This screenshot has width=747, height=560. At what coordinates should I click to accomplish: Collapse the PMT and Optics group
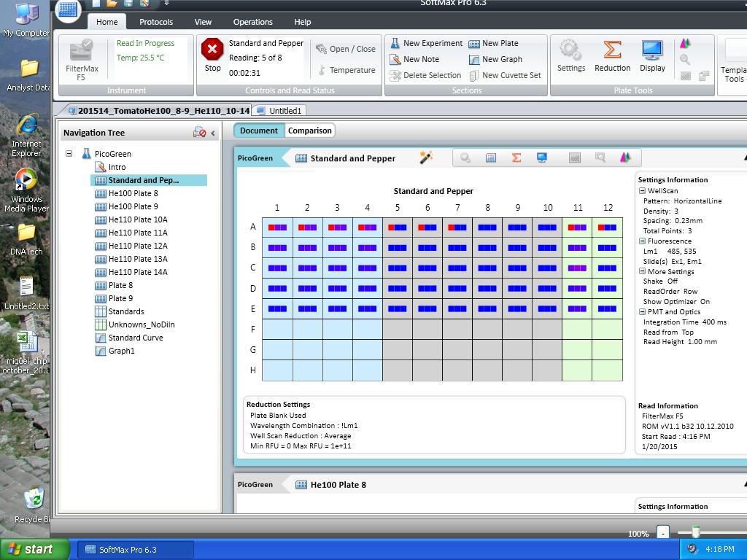coord(643,311)
